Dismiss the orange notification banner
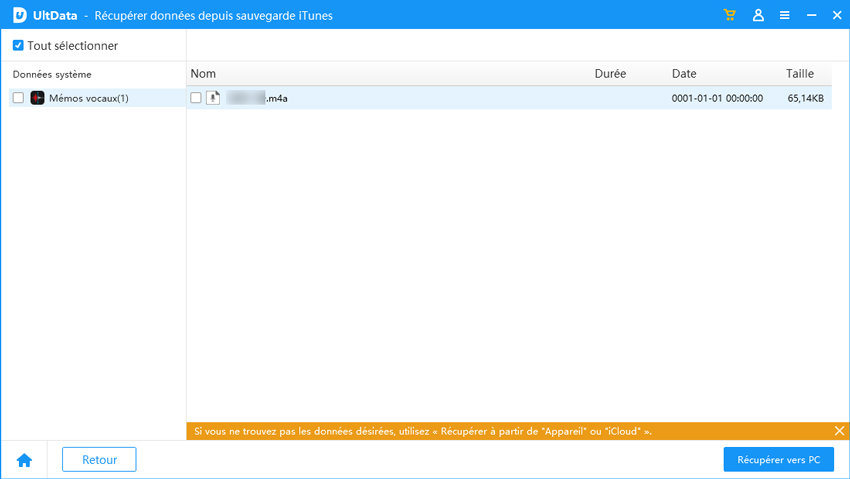Viewport: 850px width, 479px height. coord(839,431)
